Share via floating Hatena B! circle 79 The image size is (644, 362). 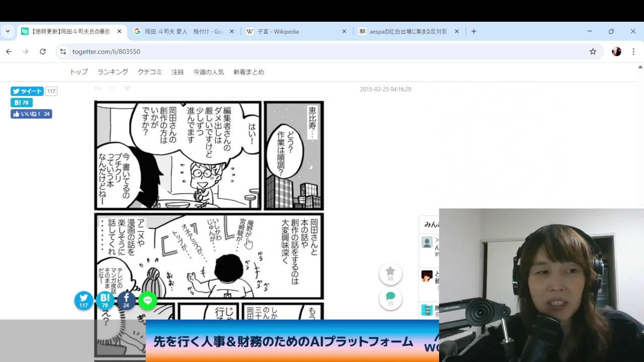[x=105, y=301]
